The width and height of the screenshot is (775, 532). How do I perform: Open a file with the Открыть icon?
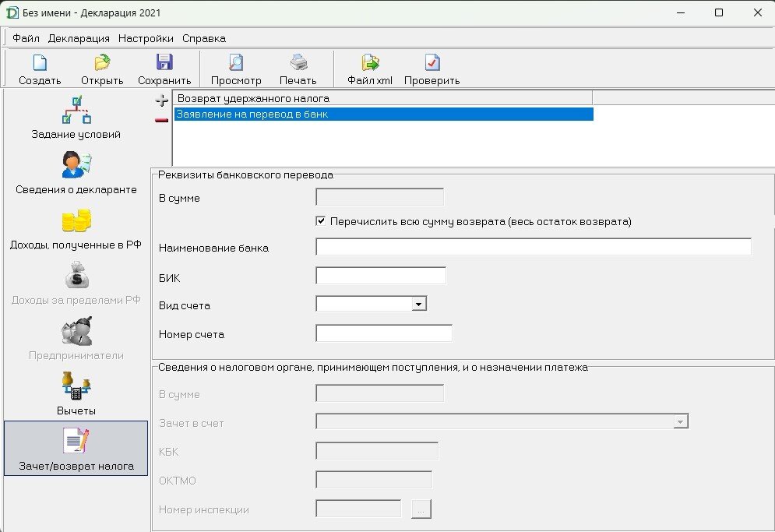coord(102,63)
